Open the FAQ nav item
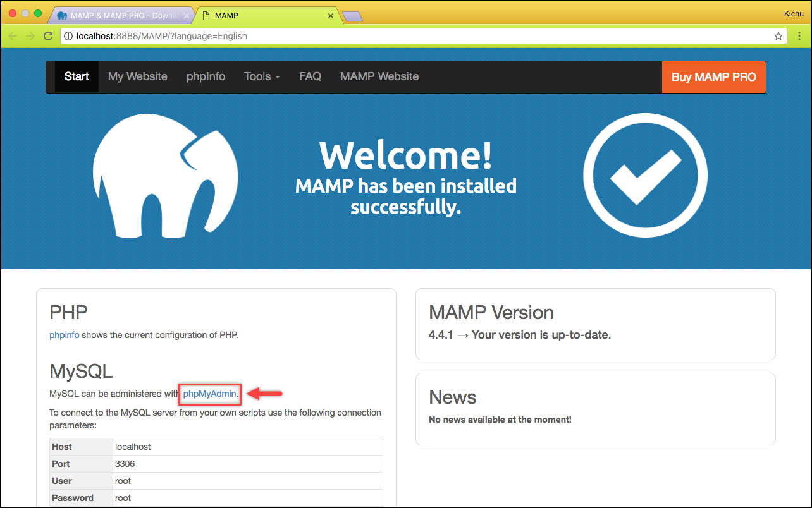The height and width of the screenshot is (508, 812). (x=310, y=76)
